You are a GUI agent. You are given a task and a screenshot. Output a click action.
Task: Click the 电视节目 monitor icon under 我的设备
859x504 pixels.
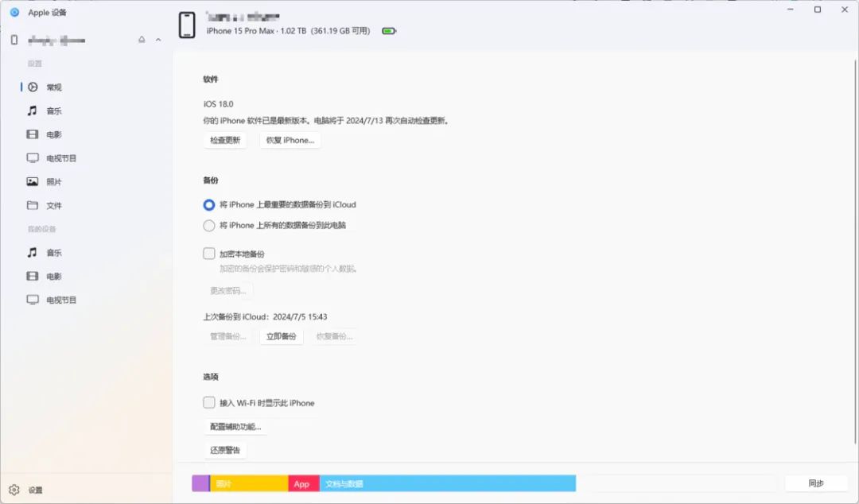click(33, 300)
